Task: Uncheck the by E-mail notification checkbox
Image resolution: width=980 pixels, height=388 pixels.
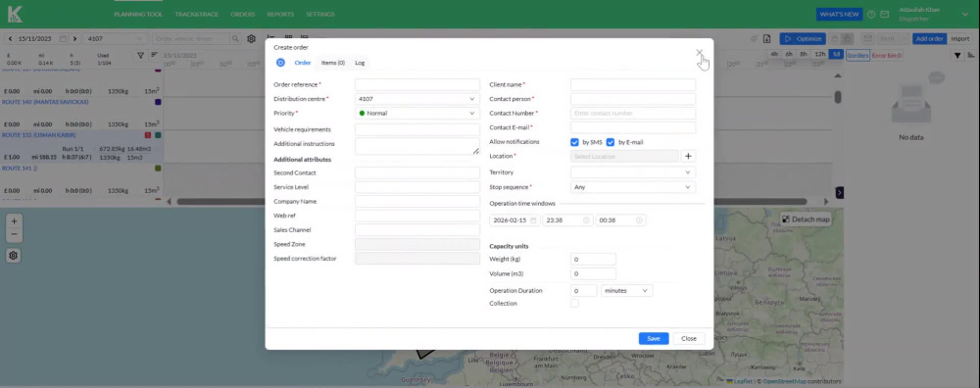Action: 611,142
